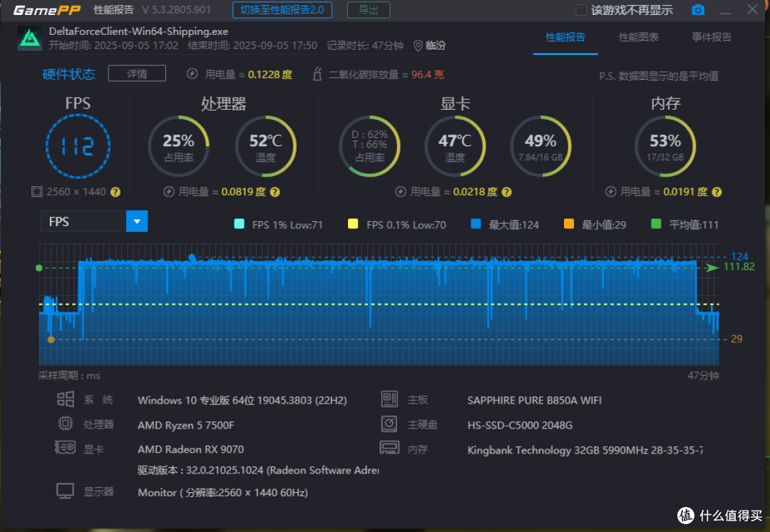
Task: Switch to 事件报告 tab
Action: tap(712, 37)
